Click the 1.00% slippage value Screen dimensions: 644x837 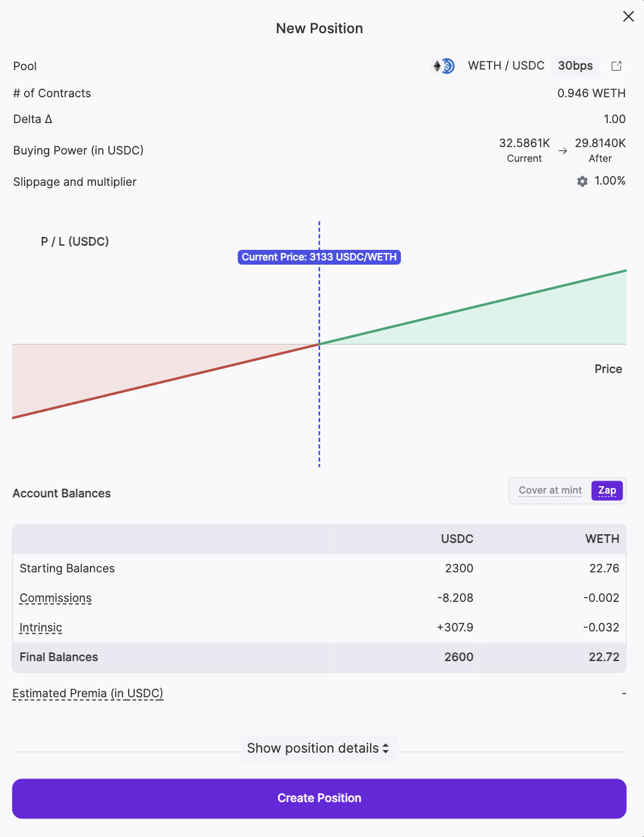pyautogui.click(x=610, y=181)
